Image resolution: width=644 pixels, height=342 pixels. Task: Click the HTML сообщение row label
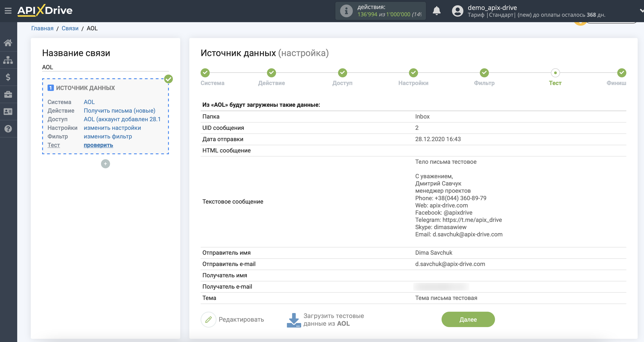(x=226, y=150)
